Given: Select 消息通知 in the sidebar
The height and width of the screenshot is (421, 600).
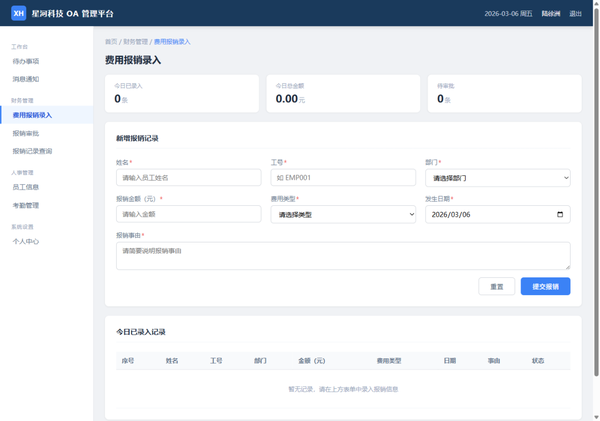Looking at the screenshot, I should [x=26, y=79].
